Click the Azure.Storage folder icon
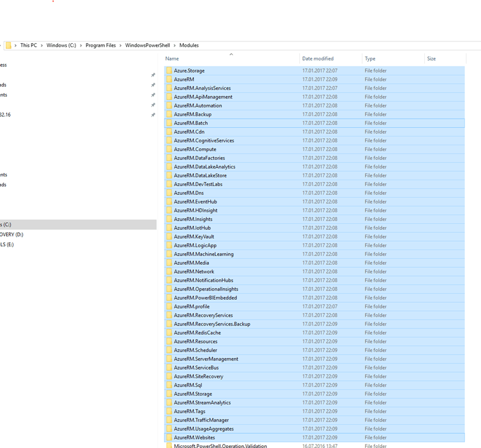The height and width of the screenshot is (448, 481). point(169,71)
